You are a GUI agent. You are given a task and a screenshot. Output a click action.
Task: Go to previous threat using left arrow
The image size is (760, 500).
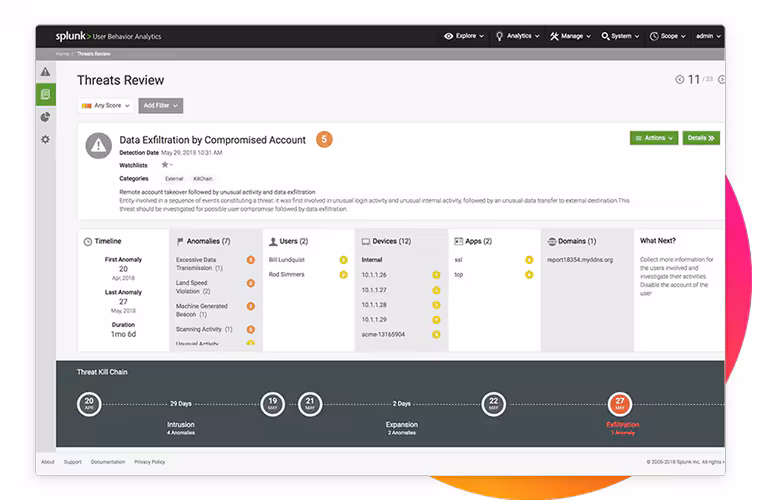pyautogui.click(x=680, y=80)
